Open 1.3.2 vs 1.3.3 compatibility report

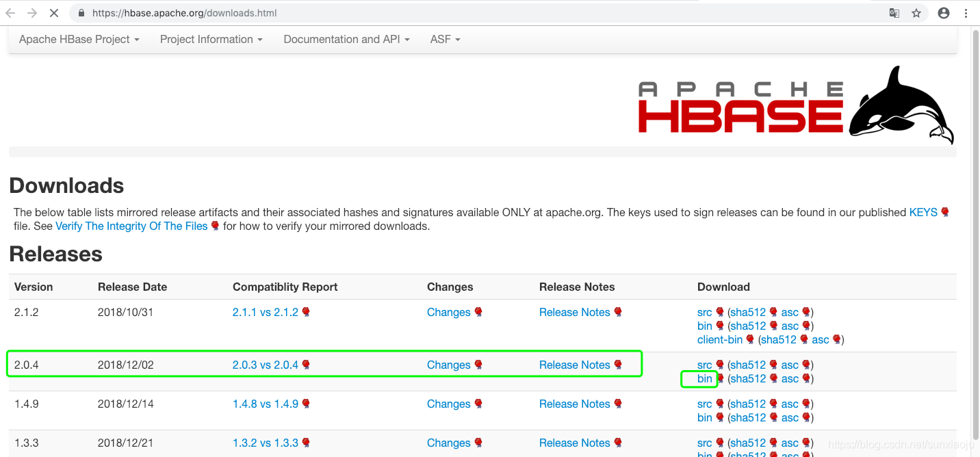(x=266, y=443)
